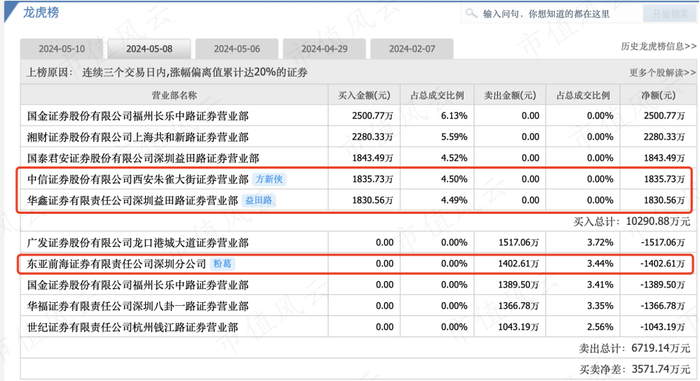Click the 粉葛 trader tag
Image resolution: width=700 pixels, height=381 pixels.
point(222,264)
